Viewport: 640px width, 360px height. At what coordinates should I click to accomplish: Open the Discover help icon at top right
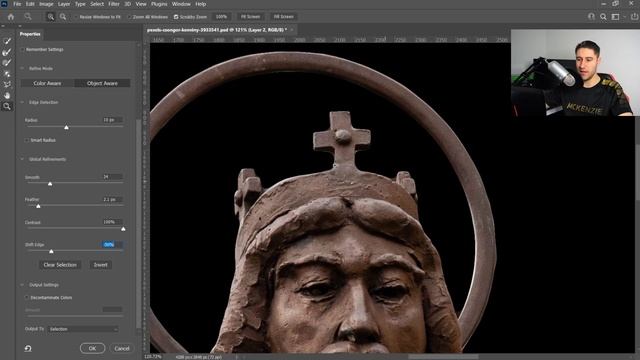tap(591, 17)
